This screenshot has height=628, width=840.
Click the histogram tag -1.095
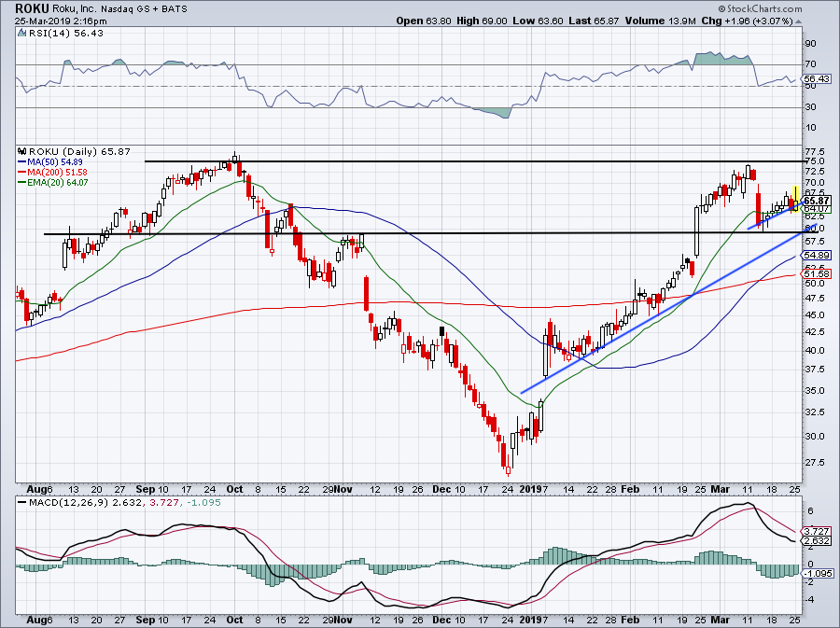click(x=818, y=573)
